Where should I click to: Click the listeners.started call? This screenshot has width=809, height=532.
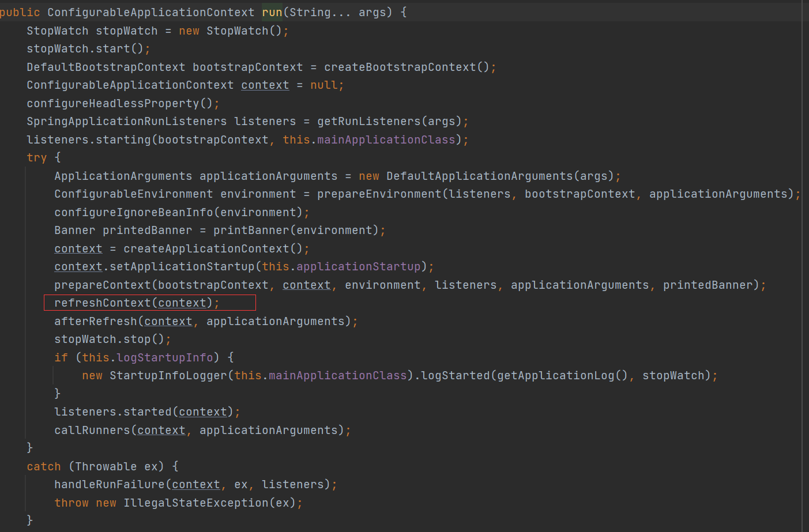coord(112,412)
